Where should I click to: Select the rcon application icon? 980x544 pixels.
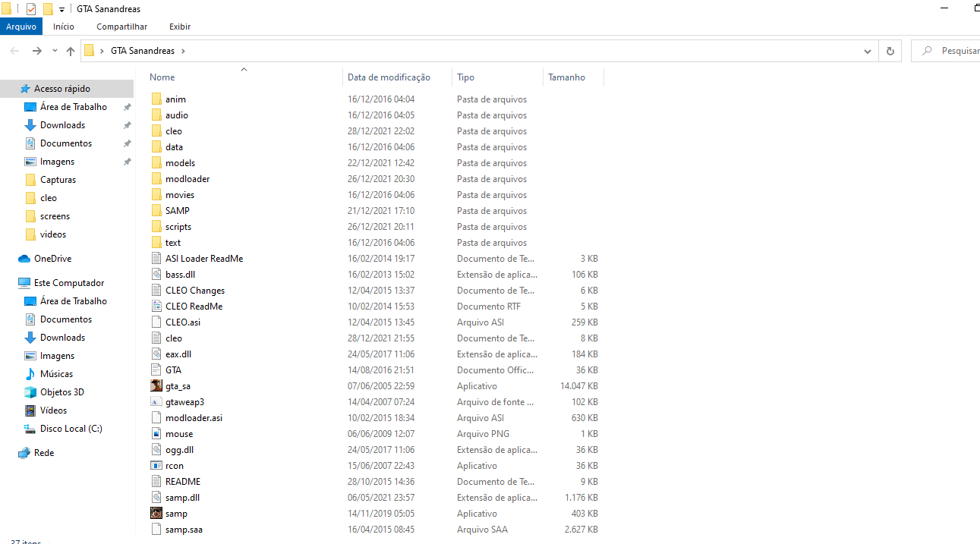[x=156, y=466]
